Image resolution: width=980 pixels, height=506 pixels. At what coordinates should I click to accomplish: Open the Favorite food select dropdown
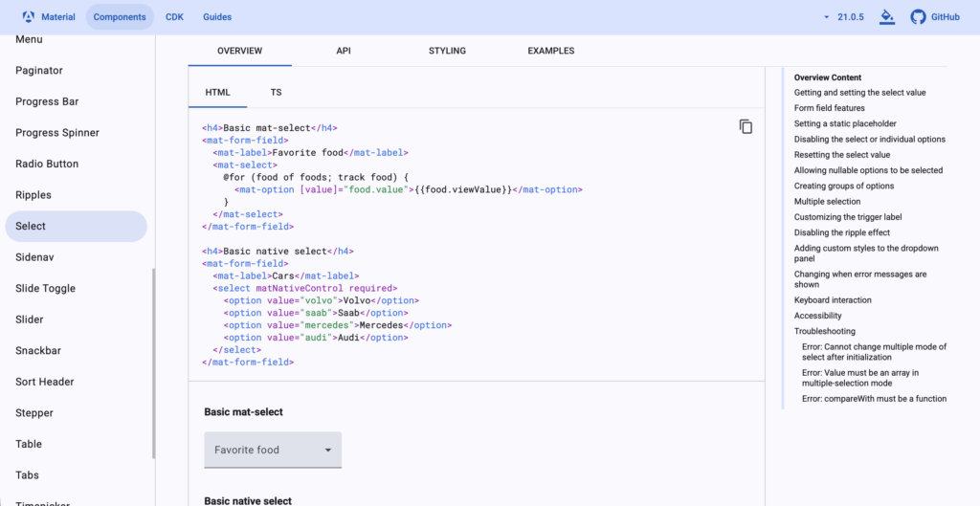click(x=273, y=450)
